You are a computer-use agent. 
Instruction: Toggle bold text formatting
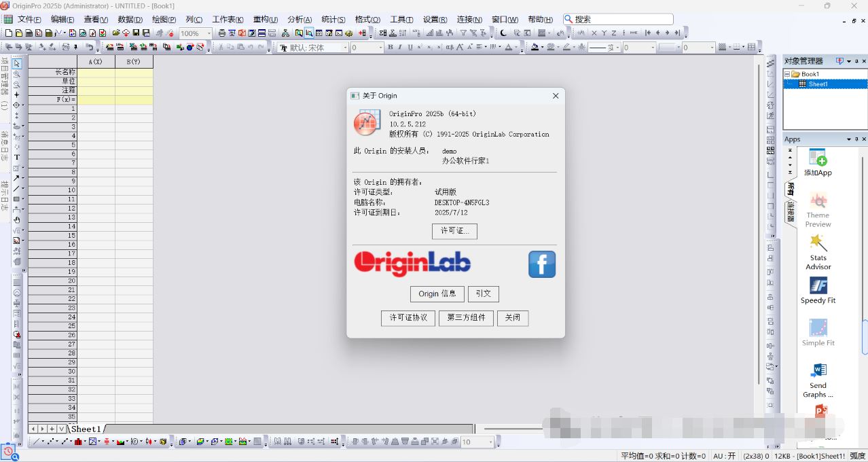pos(391,47)
